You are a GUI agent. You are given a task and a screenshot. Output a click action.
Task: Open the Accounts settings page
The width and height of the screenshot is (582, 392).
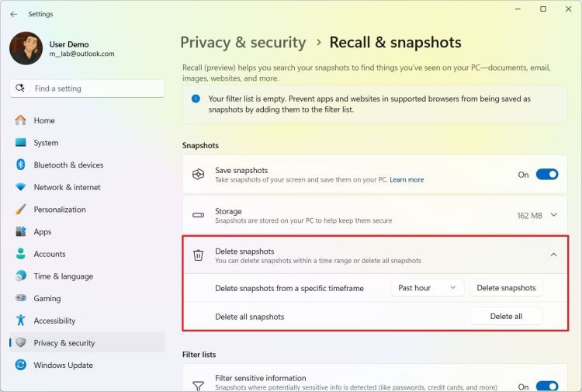click(x=50, y=254)
